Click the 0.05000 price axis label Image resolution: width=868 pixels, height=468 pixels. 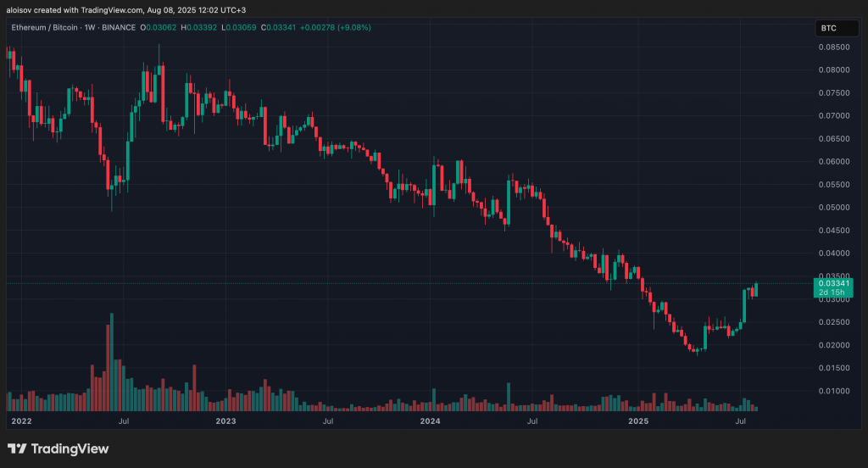(834, 207)
